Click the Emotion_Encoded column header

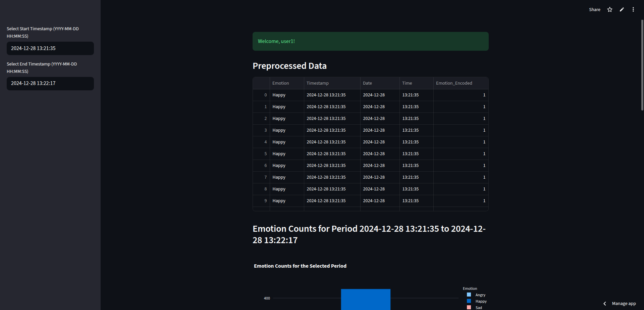click(461, 83)
